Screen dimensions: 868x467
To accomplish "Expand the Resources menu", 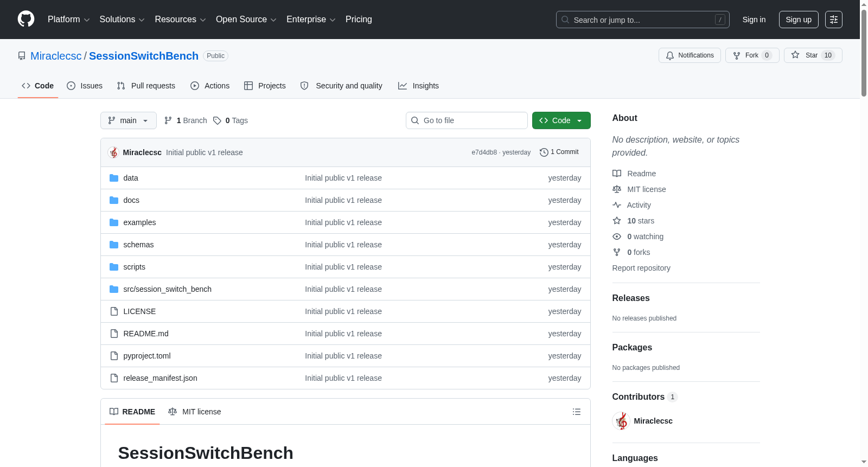I will pos(180,20).
